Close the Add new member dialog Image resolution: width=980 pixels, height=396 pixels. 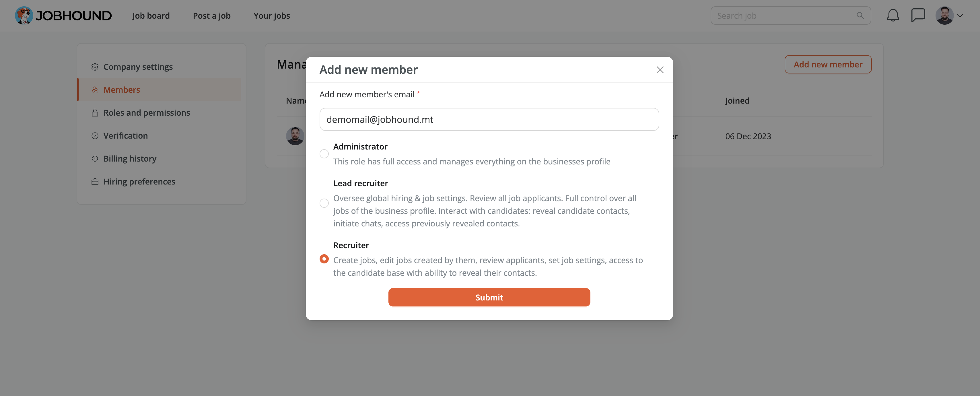pyautogui.click(x=660, y=70)
